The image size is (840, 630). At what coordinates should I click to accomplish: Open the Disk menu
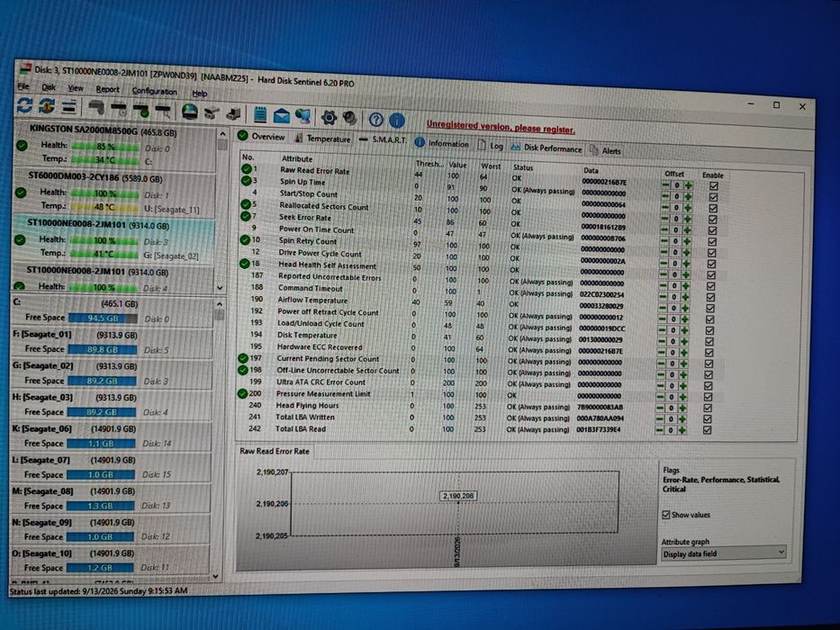[x=49, y=86]
